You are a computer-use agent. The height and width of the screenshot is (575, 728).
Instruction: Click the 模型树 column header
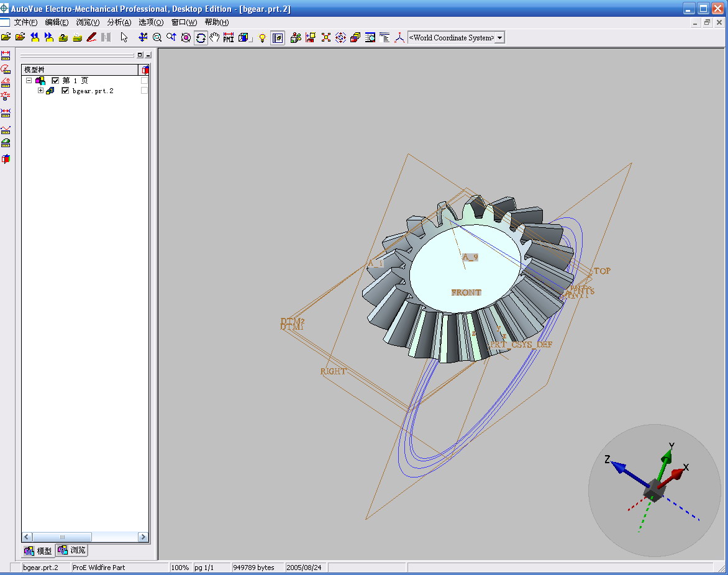pos(80,70)
